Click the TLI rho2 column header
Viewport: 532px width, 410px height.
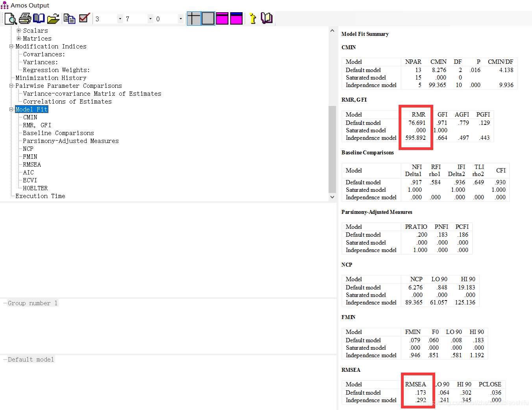click(478, 171)
